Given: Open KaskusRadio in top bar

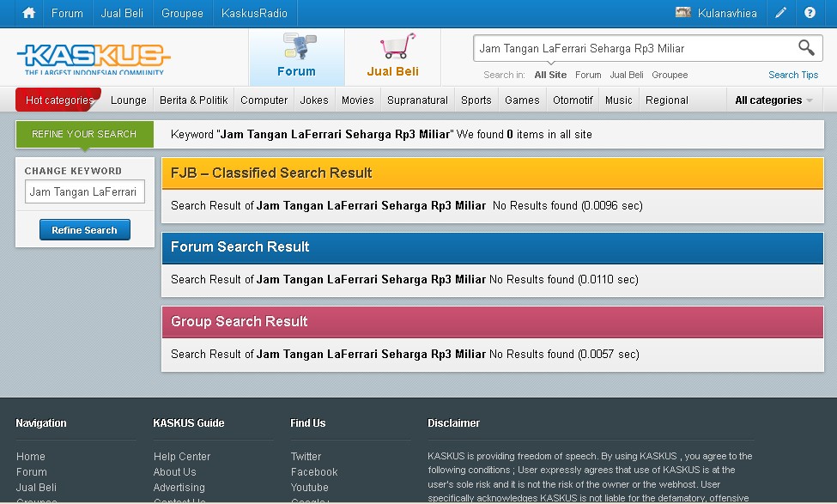Looking at the screenshot, I should point(255,13).
